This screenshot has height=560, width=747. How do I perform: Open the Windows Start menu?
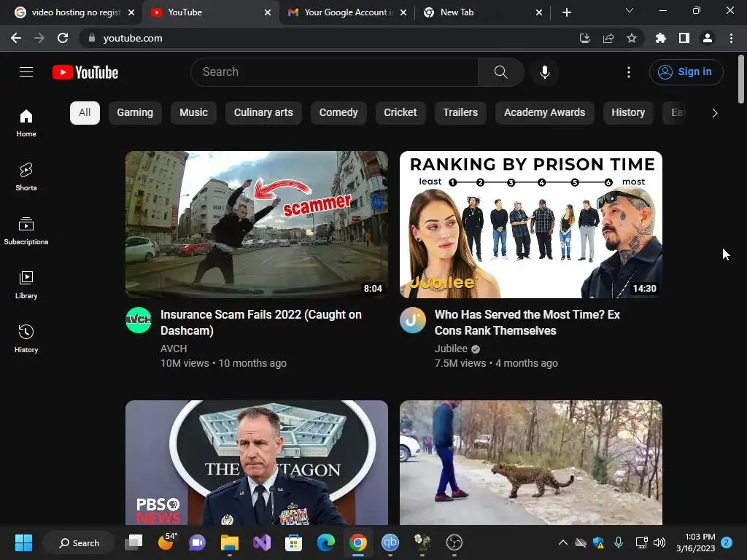click(23, 542)
